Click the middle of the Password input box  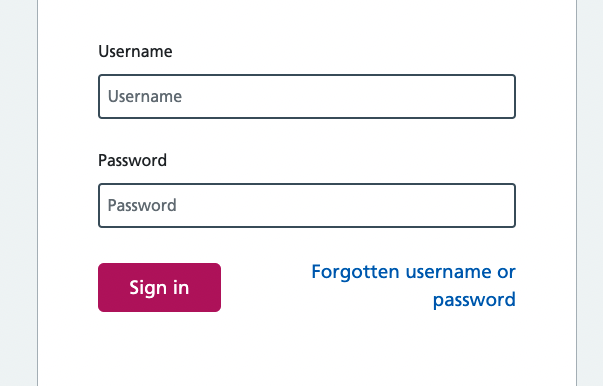pos(306,206)
